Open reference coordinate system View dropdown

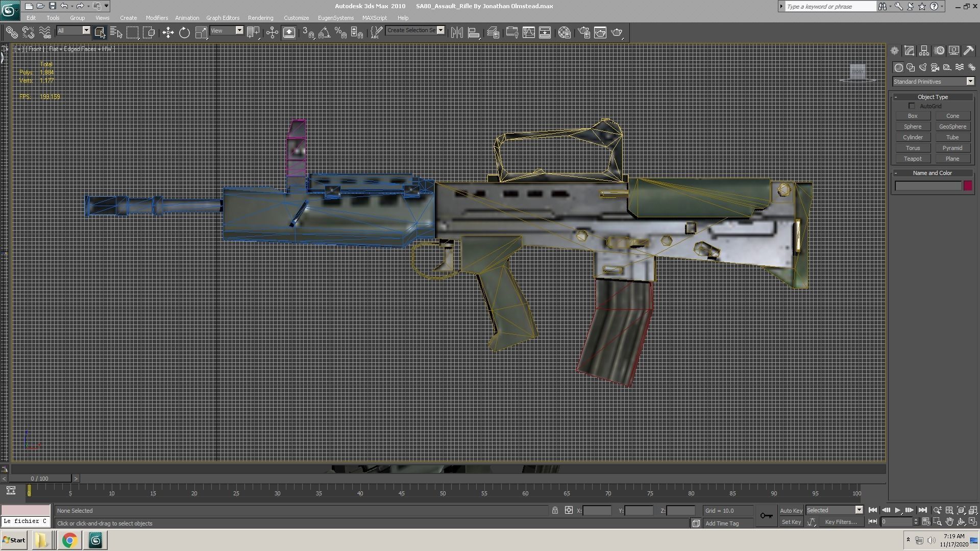227,31
